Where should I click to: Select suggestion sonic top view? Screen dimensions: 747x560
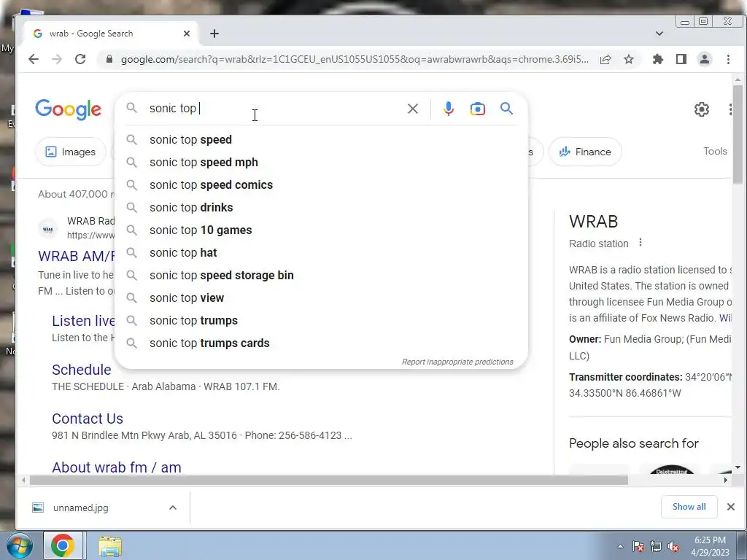[x=321, y=298]
